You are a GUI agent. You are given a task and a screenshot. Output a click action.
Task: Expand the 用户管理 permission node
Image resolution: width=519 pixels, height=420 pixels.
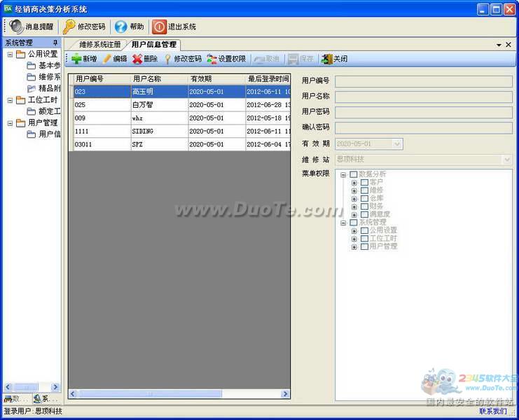[354, 247]
